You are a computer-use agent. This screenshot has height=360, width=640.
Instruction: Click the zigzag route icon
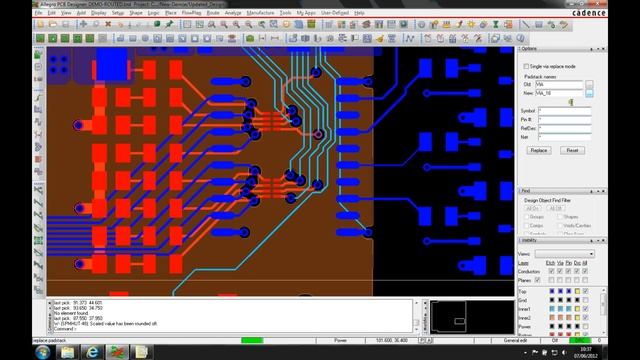click(x=409, y=38)
